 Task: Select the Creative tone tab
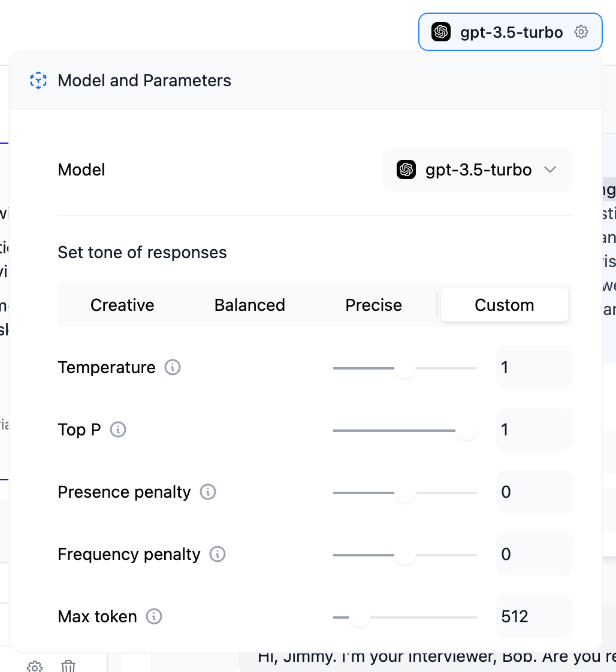click(x=122, y=305)
